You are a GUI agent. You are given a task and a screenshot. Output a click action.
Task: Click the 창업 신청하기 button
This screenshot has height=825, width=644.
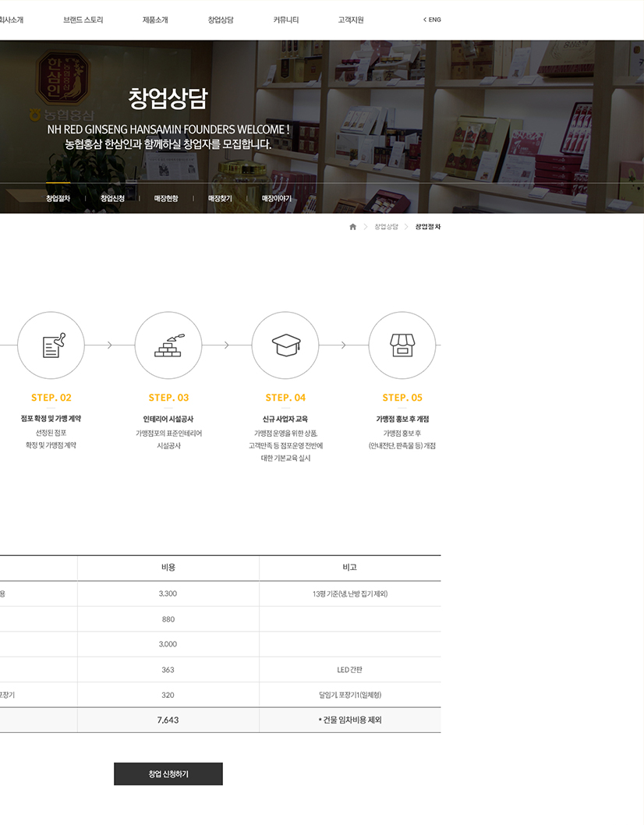(168, 774)
